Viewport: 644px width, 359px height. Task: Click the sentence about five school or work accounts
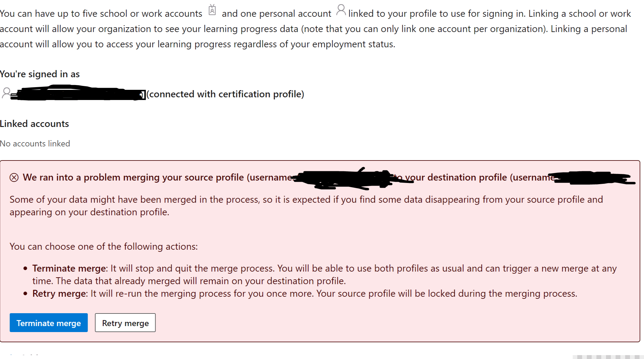(101, 14)
